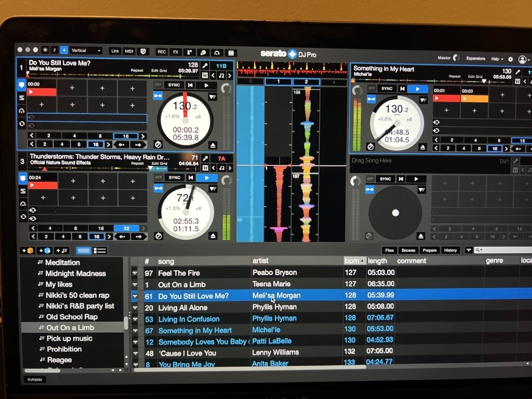Shift deck 1 loop right arrow
The height and width of the screenshot is (399, 532).
tap(138, 145)
